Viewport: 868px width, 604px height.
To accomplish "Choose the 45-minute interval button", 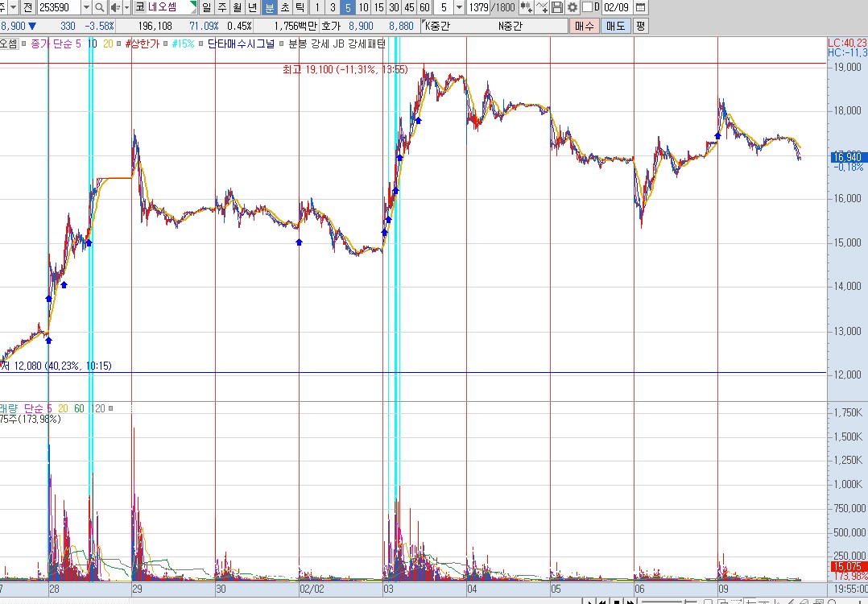I will coord(409,7).
